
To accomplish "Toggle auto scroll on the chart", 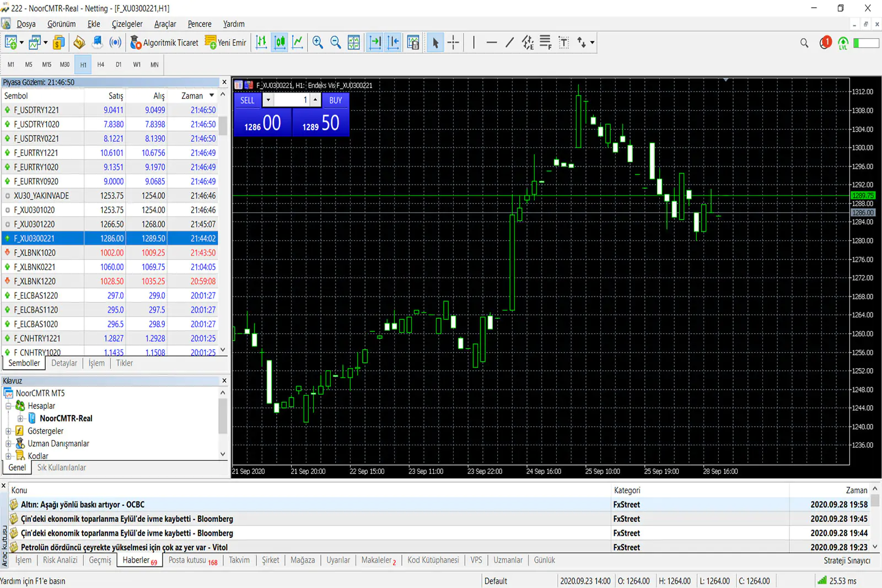I will point(375,42).
